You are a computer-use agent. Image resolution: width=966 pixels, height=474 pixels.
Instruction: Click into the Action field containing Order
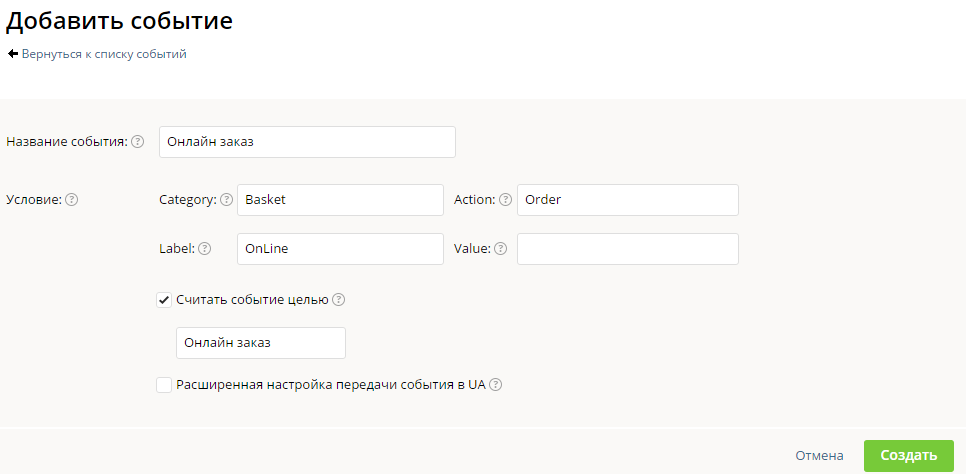click(x=627, y=200)
